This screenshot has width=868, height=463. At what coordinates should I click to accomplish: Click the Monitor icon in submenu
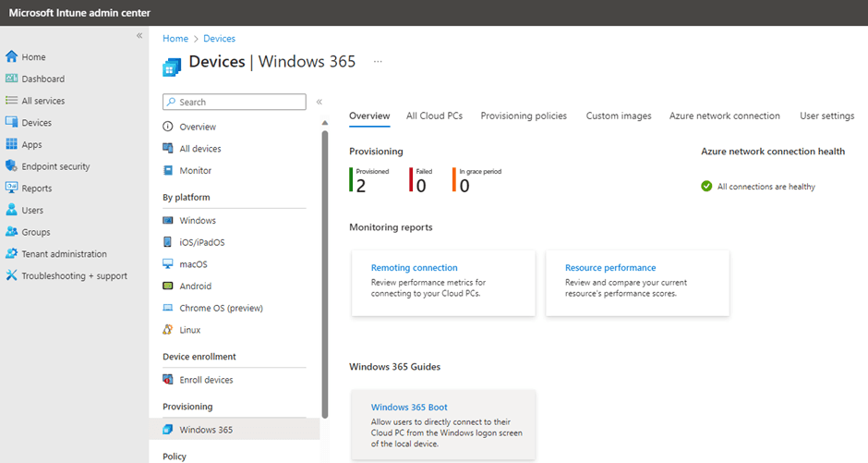[168, 170]
